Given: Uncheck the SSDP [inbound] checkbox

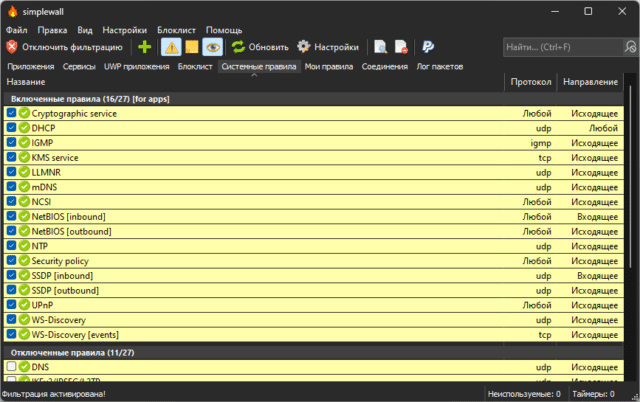Looking at the screenshot, I should (x=11, y=275).
